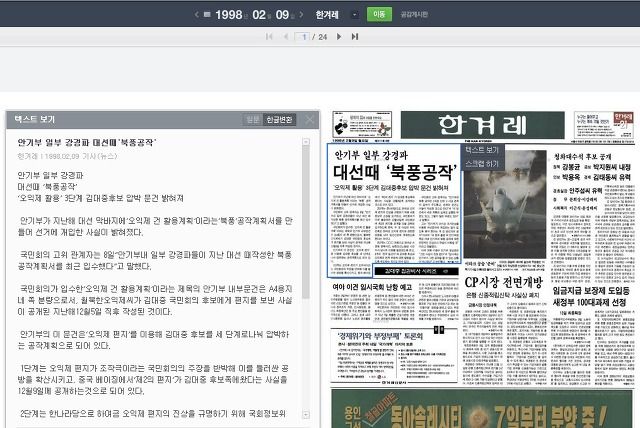The height and width of the screenshot is (428, 640).
Task: Select 스크랩 하기 in article popup menu
Action: pos(482,164)
